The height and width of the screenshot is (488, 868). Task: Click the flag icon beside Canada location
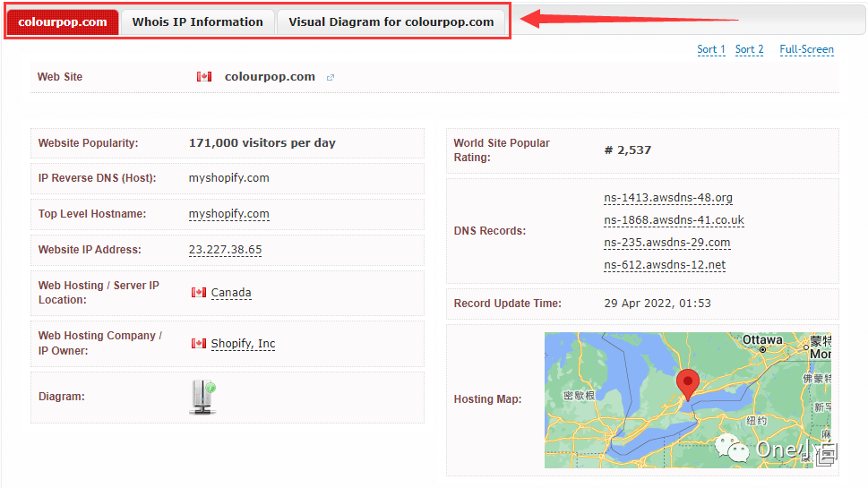[x=199, y=292]
